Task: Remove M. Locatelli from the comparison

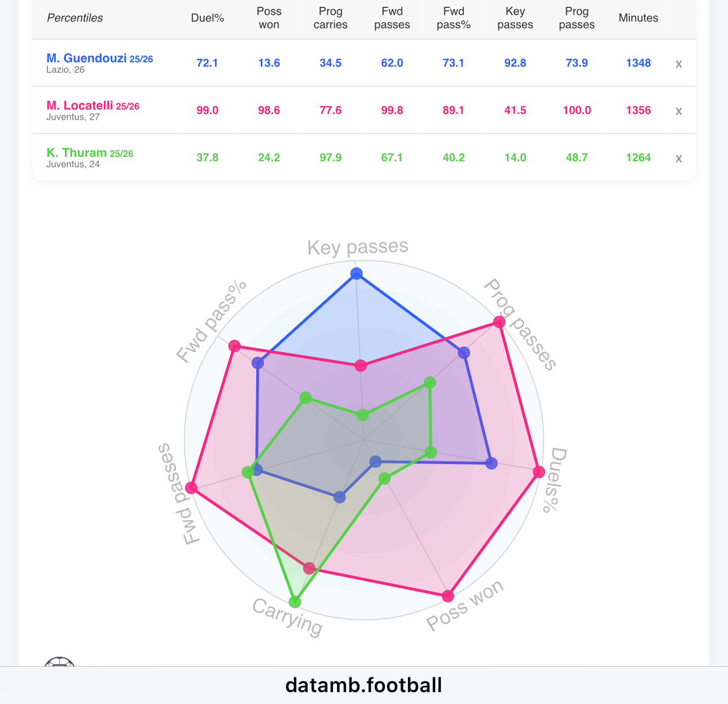Action: tap(679, 111)
